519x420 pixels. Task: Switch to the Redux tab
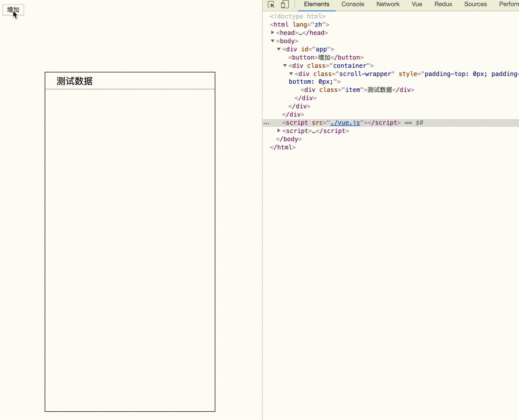443,4
